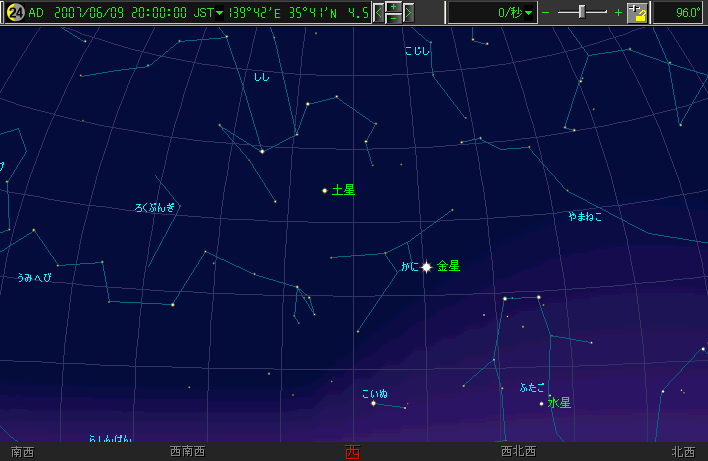The image size is (708, 461).
Task: Click the 96.0° field of view box
Action: click(679, 13)
